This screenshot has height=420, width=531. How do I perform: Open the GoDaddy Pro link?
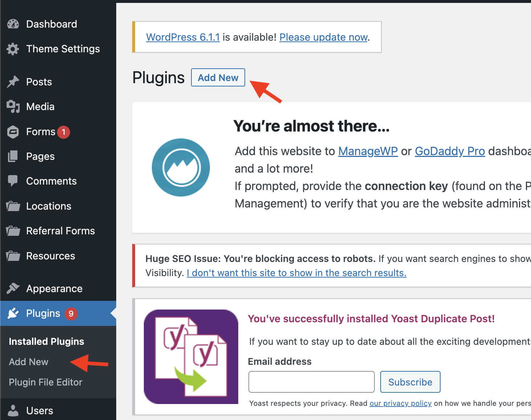(x=450, y=151)
